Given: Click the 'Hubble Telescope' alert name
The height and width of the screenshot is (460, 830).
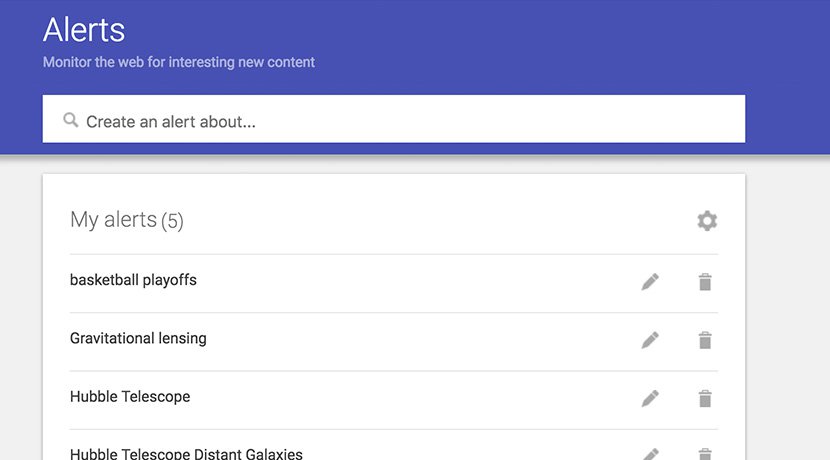Looking at the screenshot, I should click(130, 396).
